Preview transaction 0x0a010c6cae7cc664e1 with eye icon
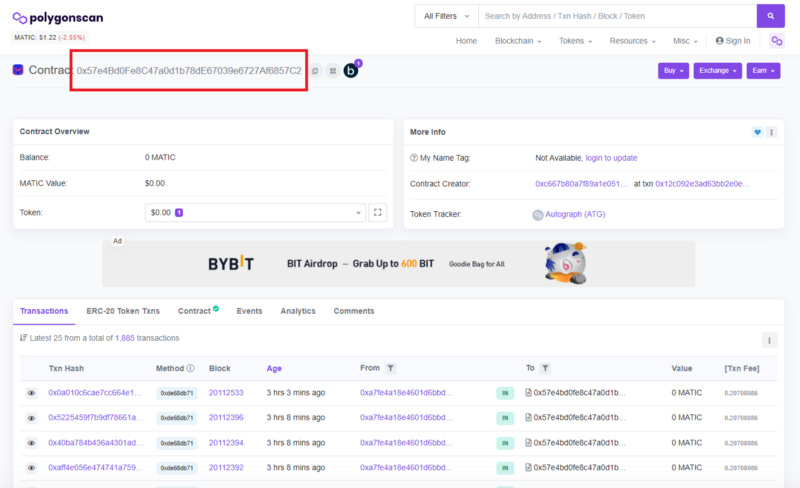Viewport: 800px width, 488px height. point(31,393)
